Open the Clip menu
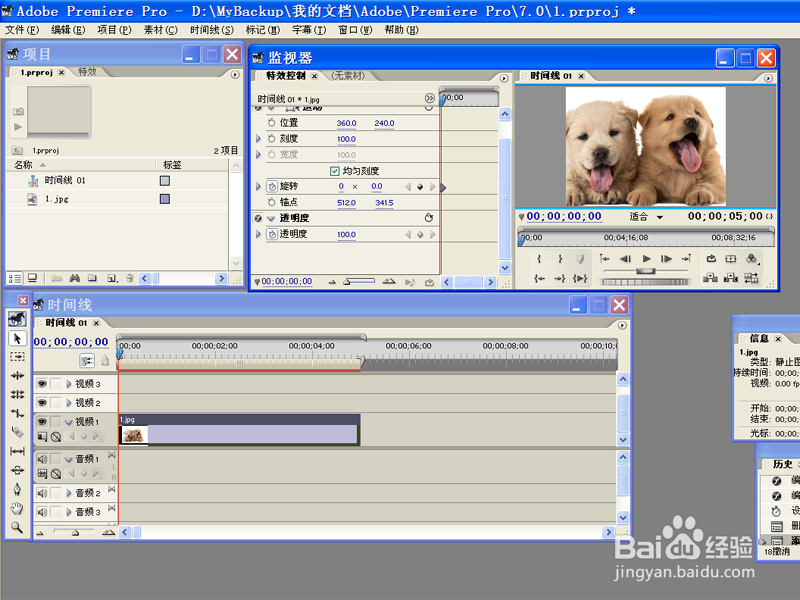 (x=161, y=30)
